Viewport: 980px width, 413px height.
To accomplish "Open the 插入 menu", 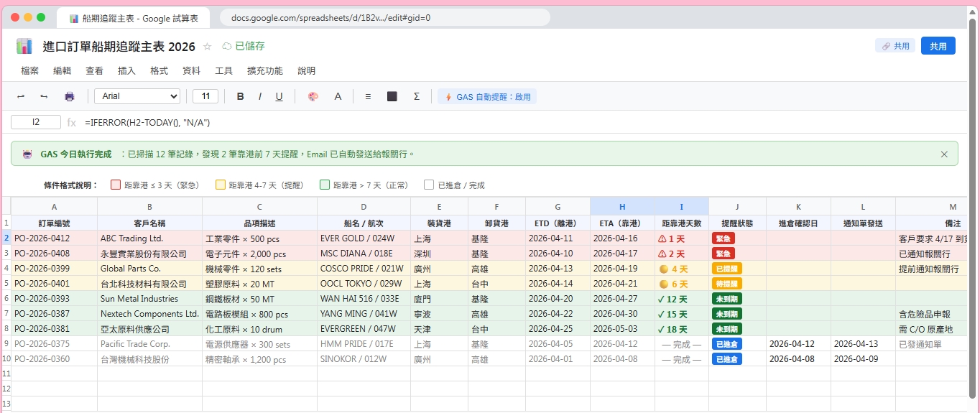I will tap(126, 70).
